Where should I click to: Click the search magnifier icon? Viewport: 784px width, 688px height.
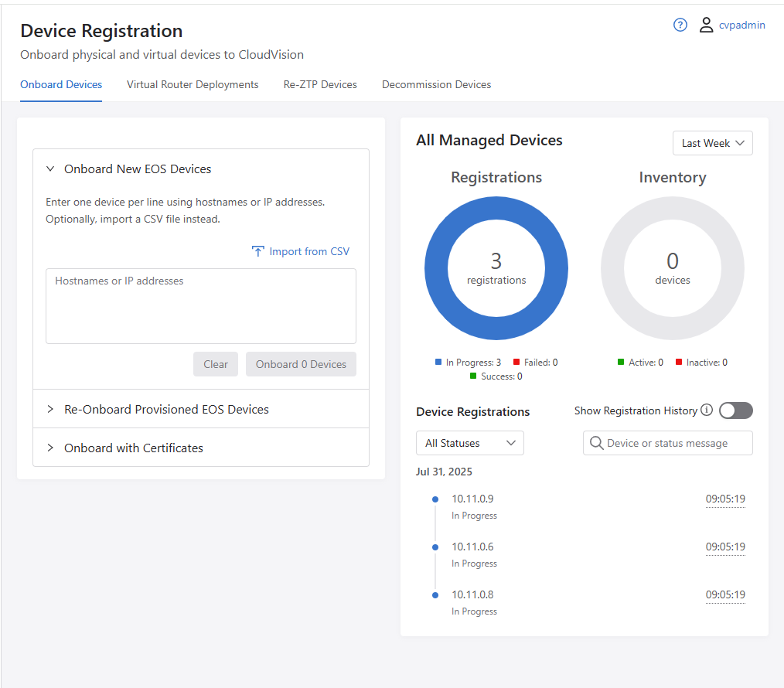596,443
